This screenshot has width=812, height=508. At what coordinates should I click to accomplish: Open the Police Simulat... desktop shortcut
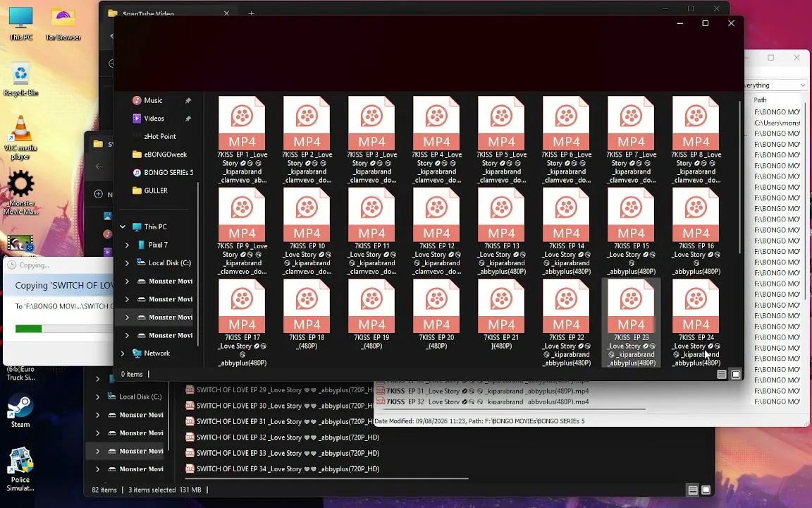point(20,469)
